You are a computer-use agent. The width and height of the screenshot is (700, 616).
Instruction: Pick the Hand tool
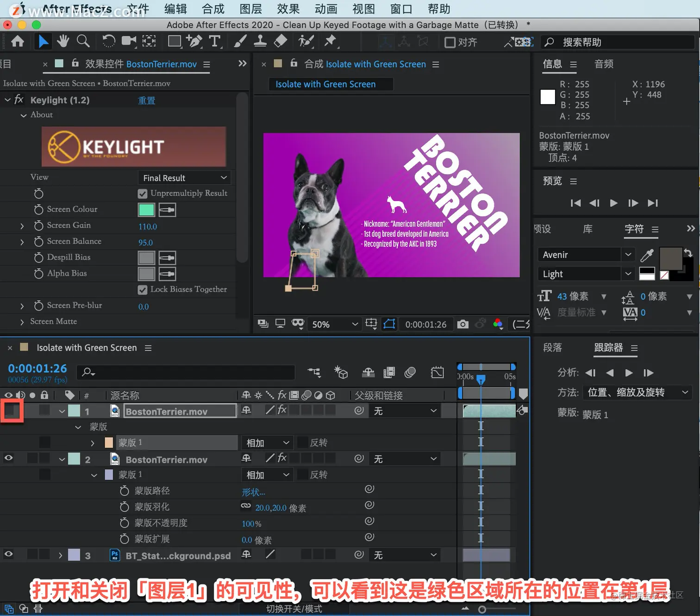pyautogui.click(x=63, y=42)
